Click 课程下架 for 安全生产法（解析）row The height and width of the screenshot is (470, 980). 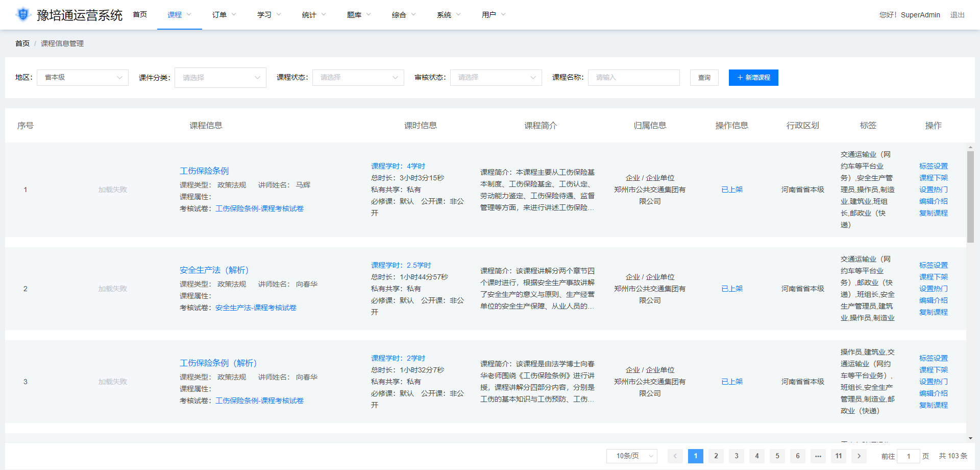pos(934,277)
